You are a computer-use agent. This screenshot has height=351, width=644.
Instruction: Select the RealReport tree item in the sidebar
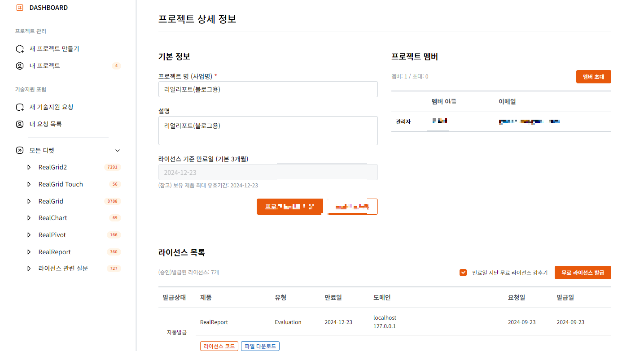(55, 252)
